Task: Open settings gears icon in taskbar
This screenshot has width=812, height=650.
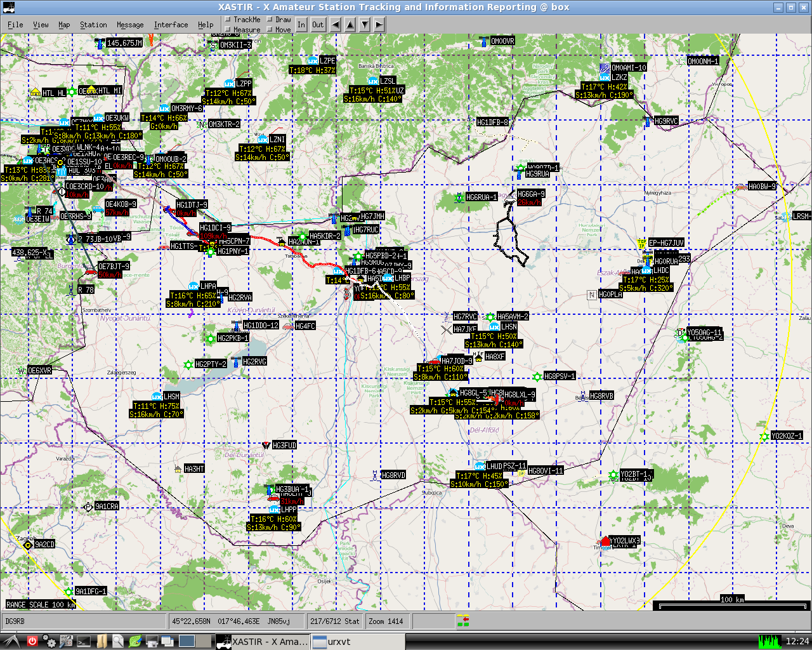Action: click(49, 641)
